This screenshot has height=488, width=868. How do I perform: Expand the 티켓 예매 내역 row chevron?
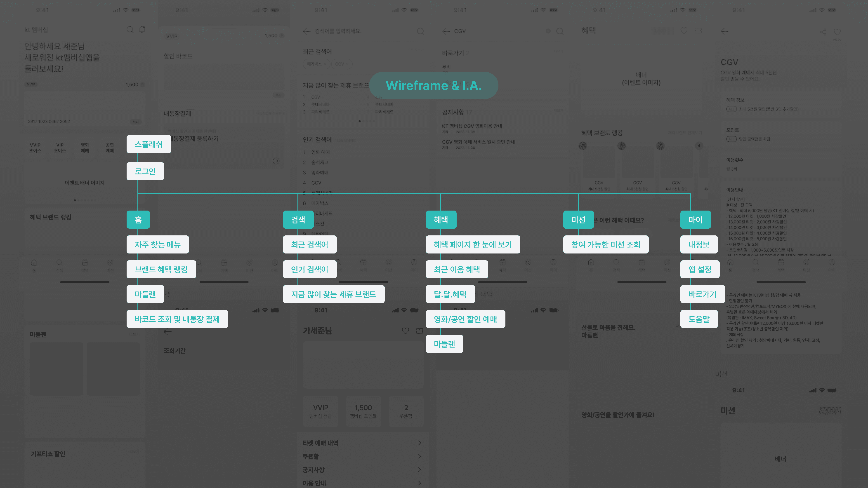coord(420,443)
